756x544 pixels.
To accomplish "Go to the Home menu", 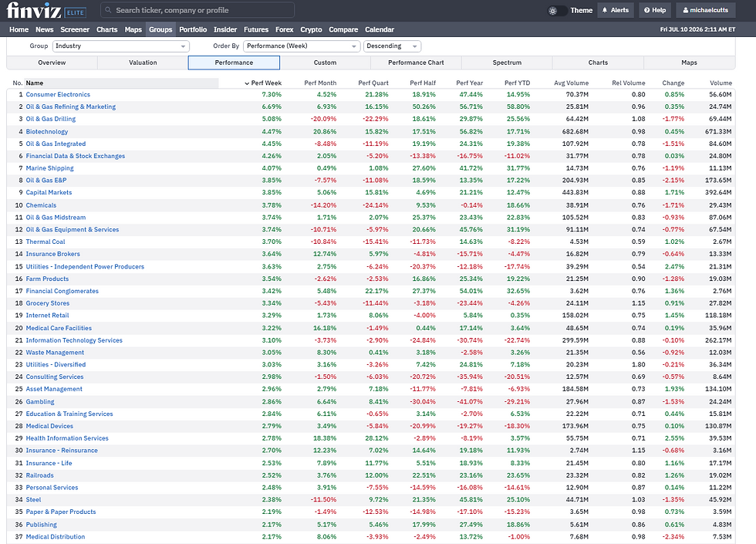I will pyautogui.click(x=19, y=29).
